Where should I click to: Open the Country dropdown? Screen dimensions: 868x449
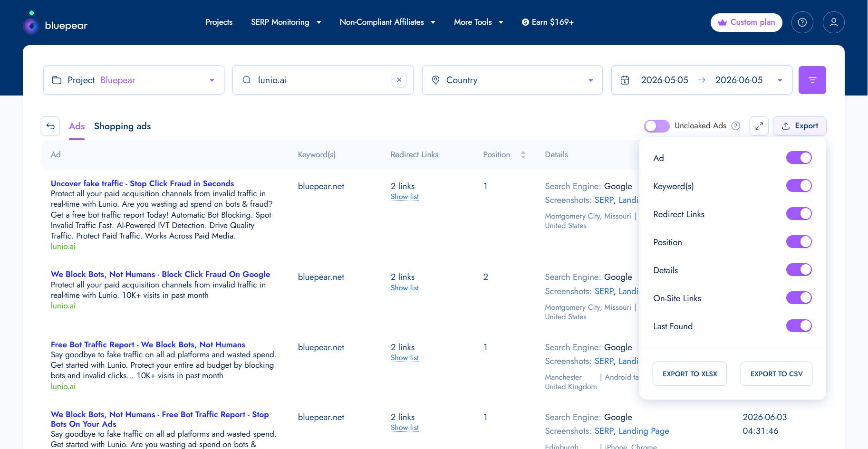tap(512, 80)
